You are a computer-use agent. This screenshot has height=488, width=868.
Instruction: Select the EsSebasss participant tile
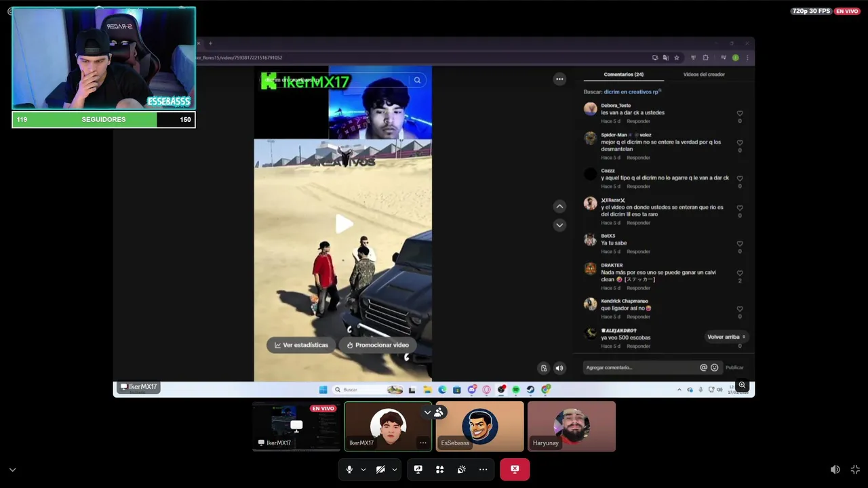(480, 426)
